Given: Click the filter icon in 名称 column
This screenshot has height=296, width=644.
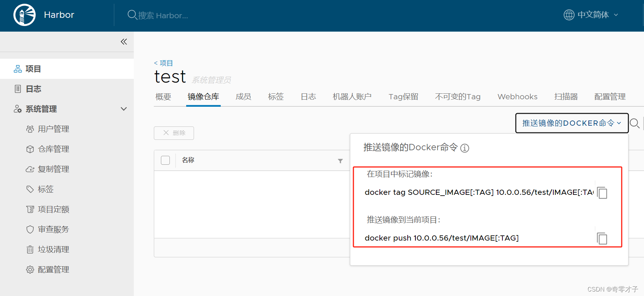Looking at the screenshot, I should [340, 161].
